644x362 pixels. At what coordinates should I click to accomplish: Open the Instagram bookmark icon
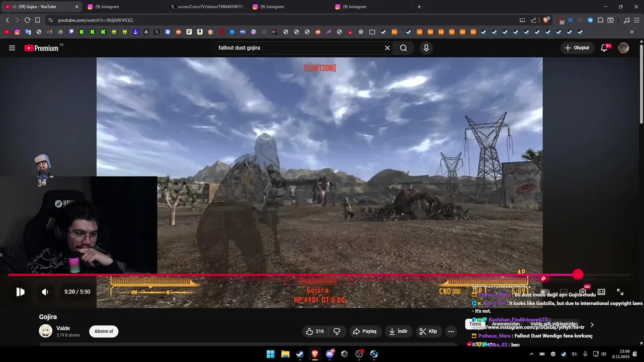(17, 32)
